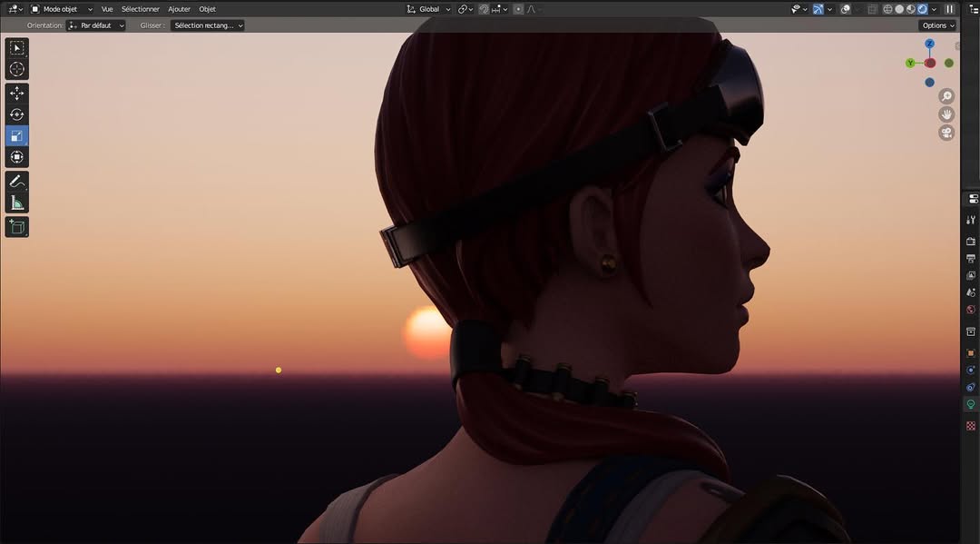Open the Output properties tab
Image resolution: width=980 pixels, height=544 pixels.
[x=971, y=258]
